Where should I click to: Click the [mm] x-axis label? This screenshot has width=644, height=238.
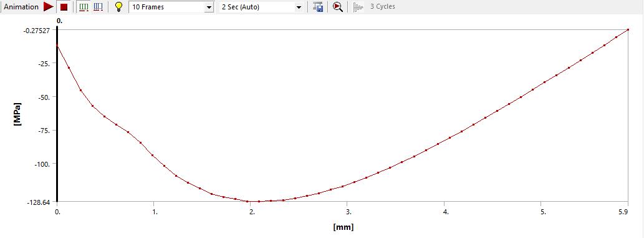click(x=344, y=227)
